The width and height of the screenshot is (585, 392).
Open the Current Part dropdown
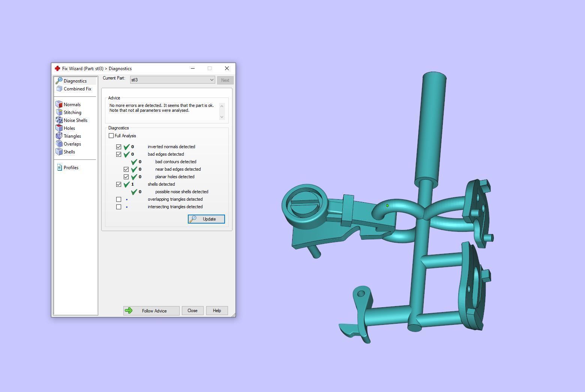point(172,80)
